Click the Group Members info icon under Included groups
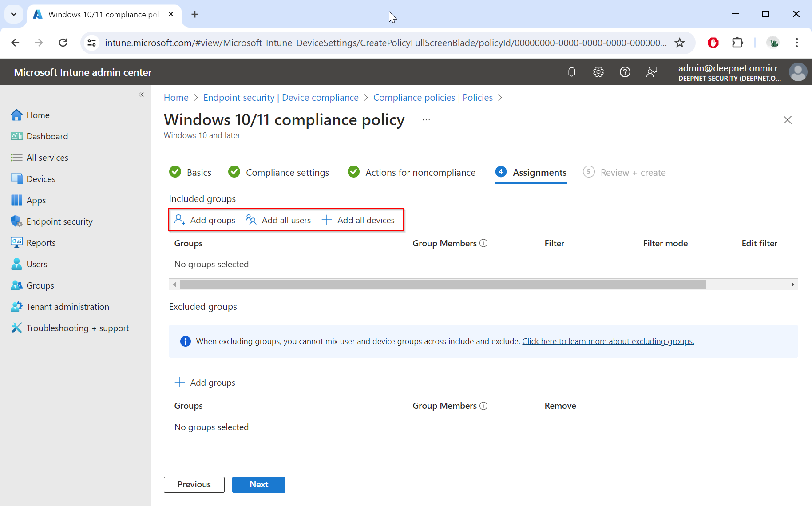812x506 pixels. tap(484, 243)
